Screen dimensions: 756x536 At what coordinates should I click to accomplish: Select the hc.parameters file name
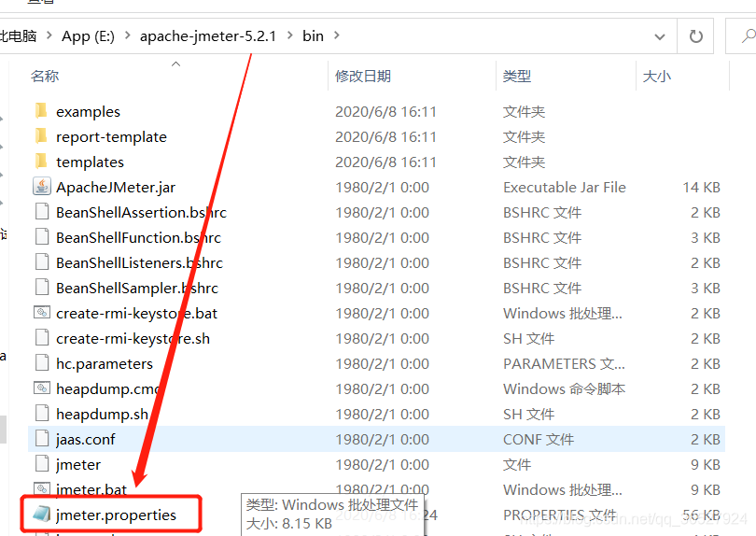coord(105,364)
